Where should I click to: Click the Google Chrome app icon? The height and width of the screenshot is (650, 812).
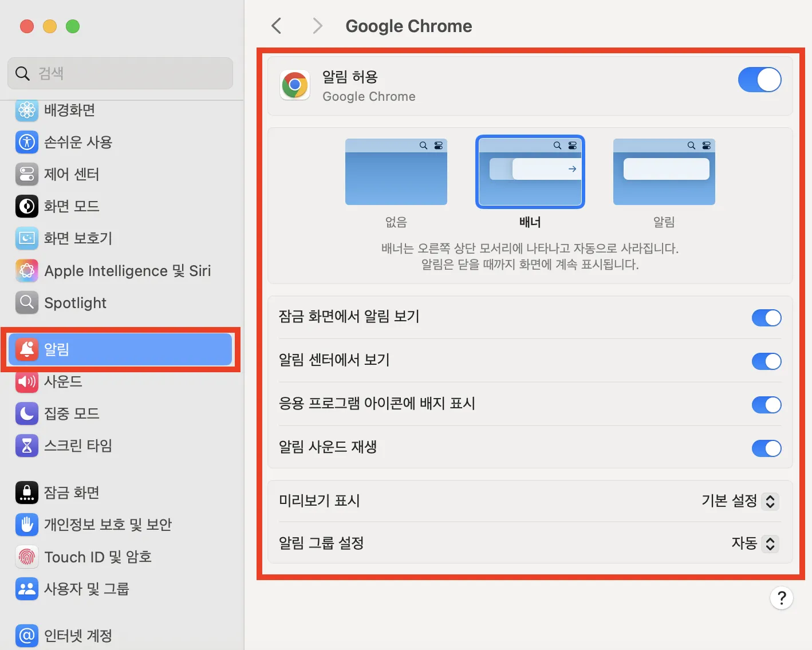point(295,85)
